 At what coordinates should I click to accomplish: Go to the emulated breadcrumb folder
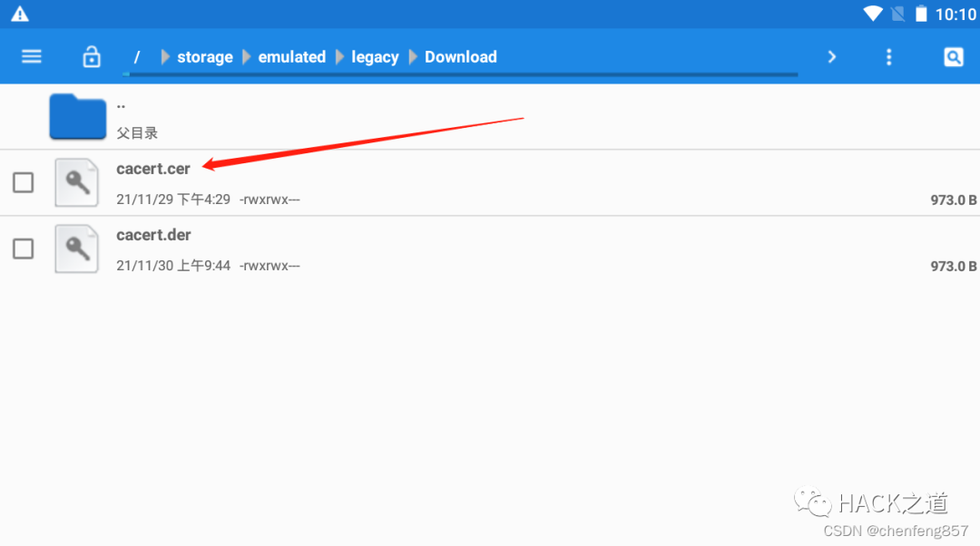(292, 57)
